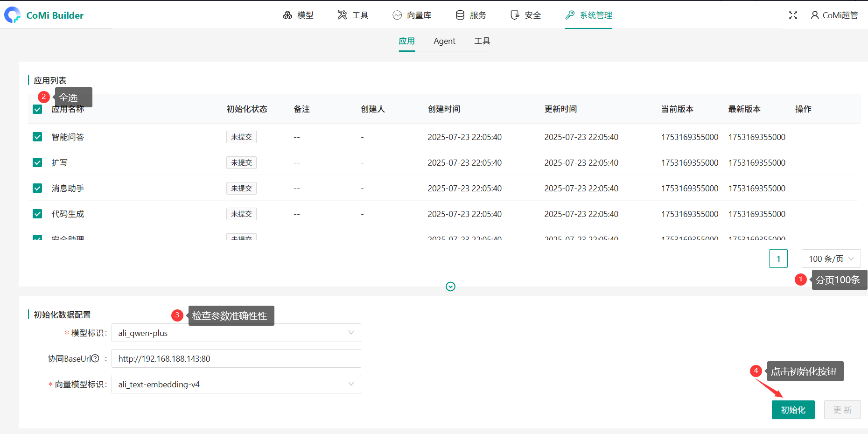Toggle fullscreen mode icon
Image resolution: width=868 pixels, height=434 pixels.
click(x=793, y=15)
